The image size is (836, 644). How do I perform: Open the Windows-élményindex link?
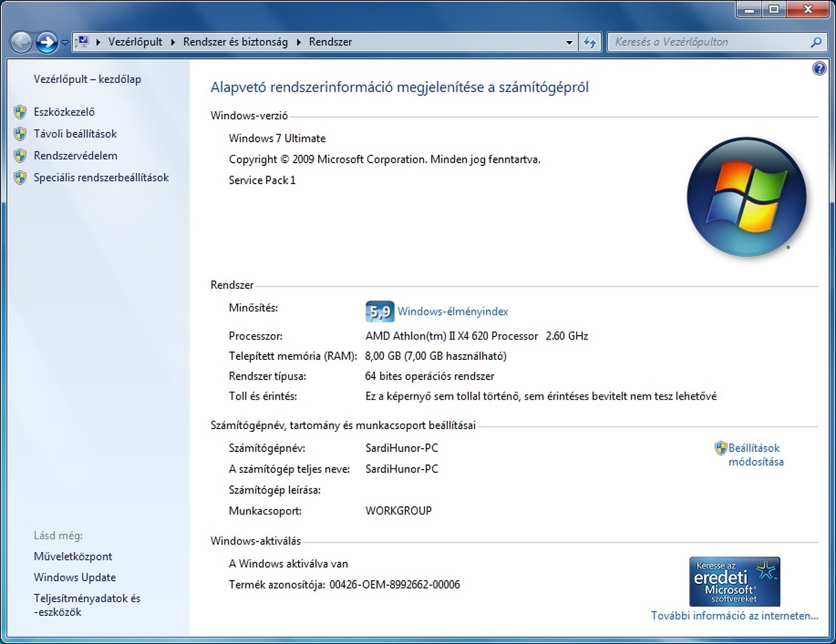click(453, 312)
